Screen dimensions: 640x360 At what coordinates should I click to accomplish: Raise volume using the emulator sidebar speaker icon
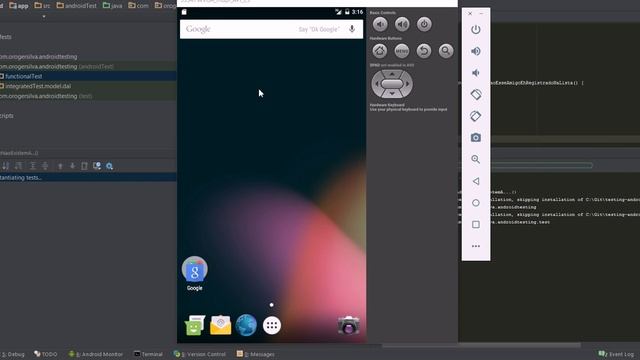[x=476, y=51]
